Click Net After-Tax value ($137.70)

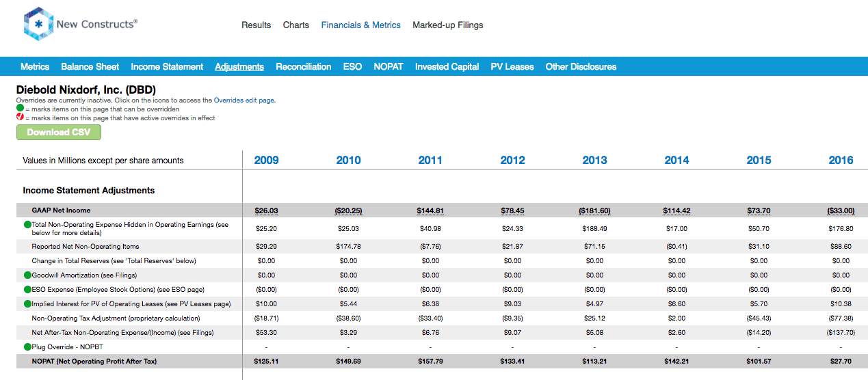[x=841, y=333]
